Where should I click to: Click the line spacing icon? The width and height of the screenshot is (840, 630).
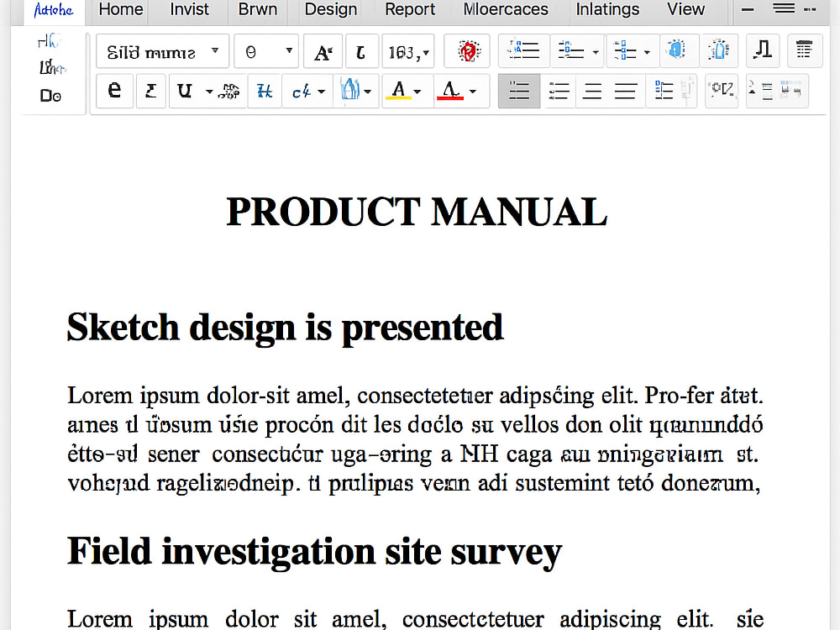click(x=664, y=91)
